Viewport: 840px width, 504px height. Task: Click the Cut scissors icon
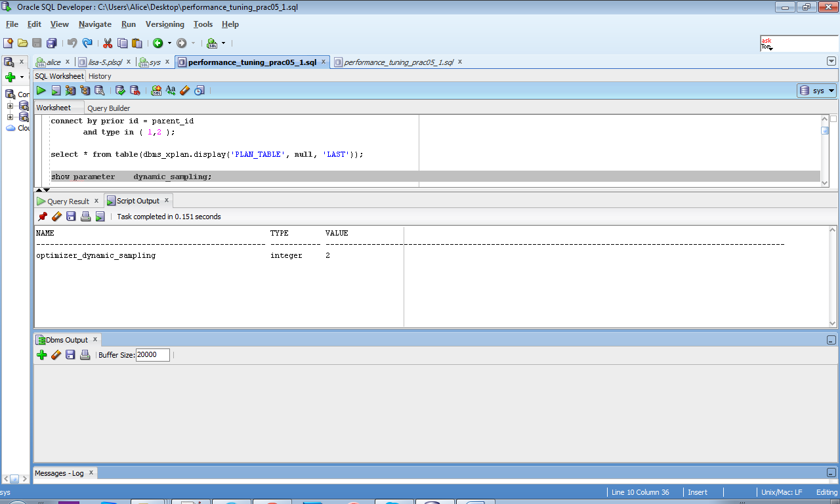(x=108, y=43)
